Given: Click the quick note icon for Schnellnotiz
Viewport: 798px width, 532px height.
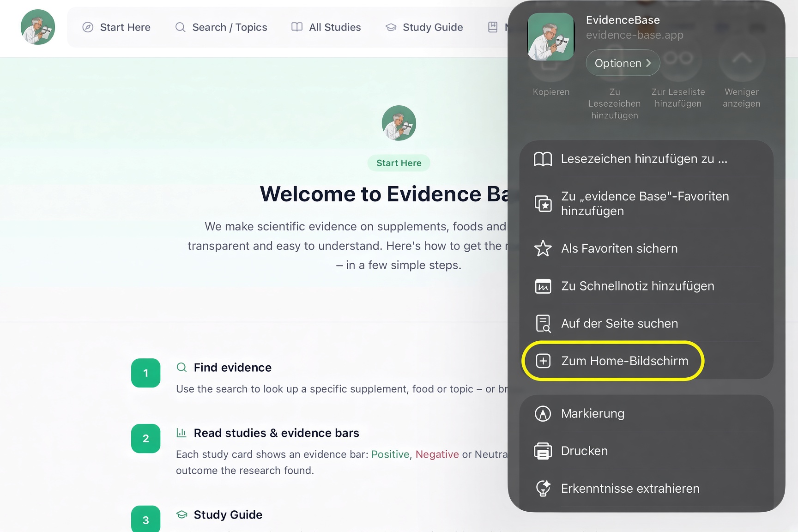Looking at the screenshot, I should (x=543, y=286).
